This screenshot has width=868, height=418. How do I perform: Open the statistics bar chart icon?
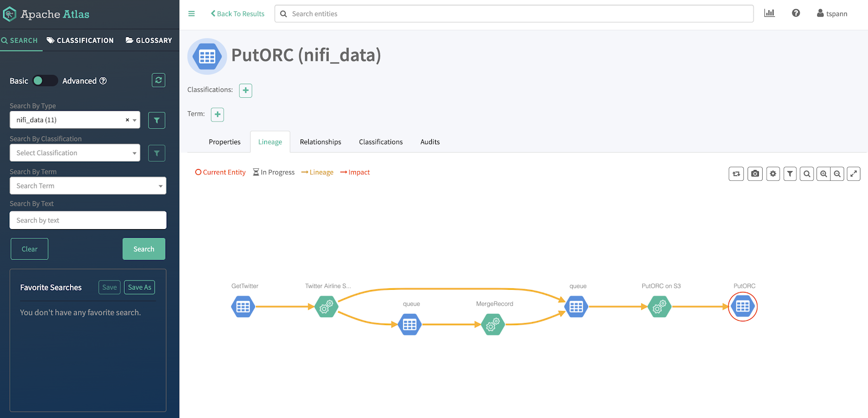(769, 13)
